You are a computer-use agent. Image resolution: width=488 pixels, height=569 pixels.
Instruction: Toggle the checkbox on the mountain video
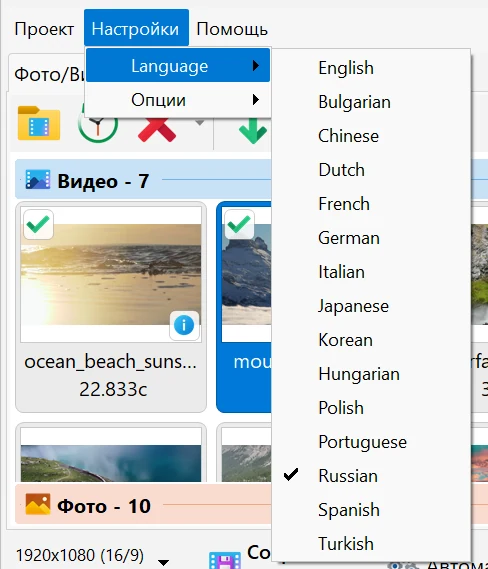[239, 225]
